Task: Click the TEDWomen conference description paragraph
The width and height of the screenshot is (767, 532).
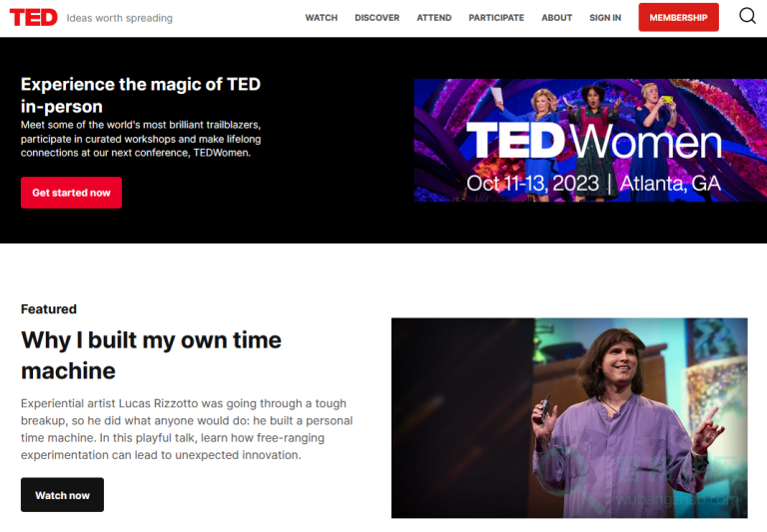Action: pos(140,139)
